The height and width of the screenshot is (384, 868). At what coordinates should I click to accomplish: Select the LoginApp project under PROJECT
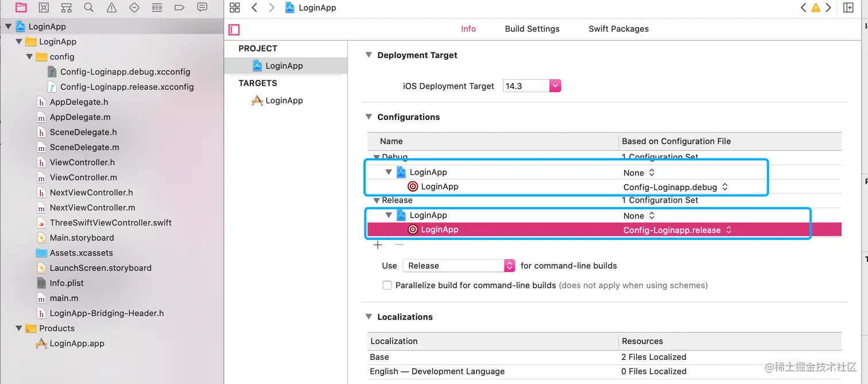click(285, 65)
